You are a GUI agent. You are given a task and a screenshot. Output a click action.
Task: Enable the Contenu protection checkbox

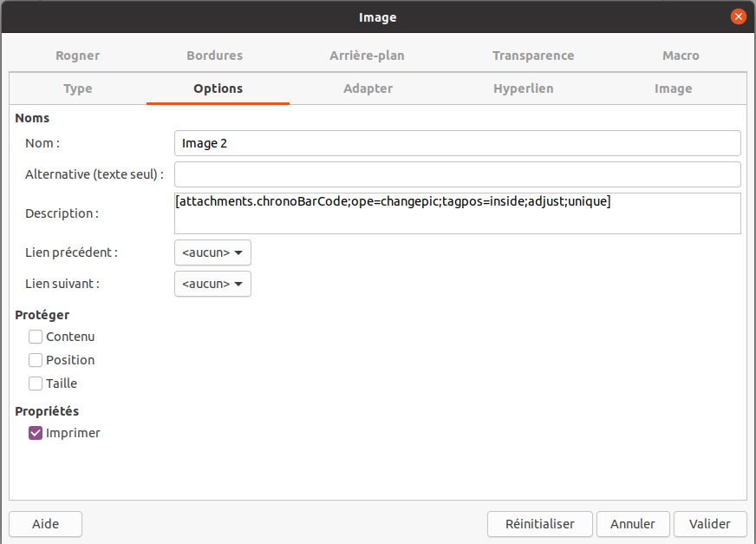click(36, 337)
